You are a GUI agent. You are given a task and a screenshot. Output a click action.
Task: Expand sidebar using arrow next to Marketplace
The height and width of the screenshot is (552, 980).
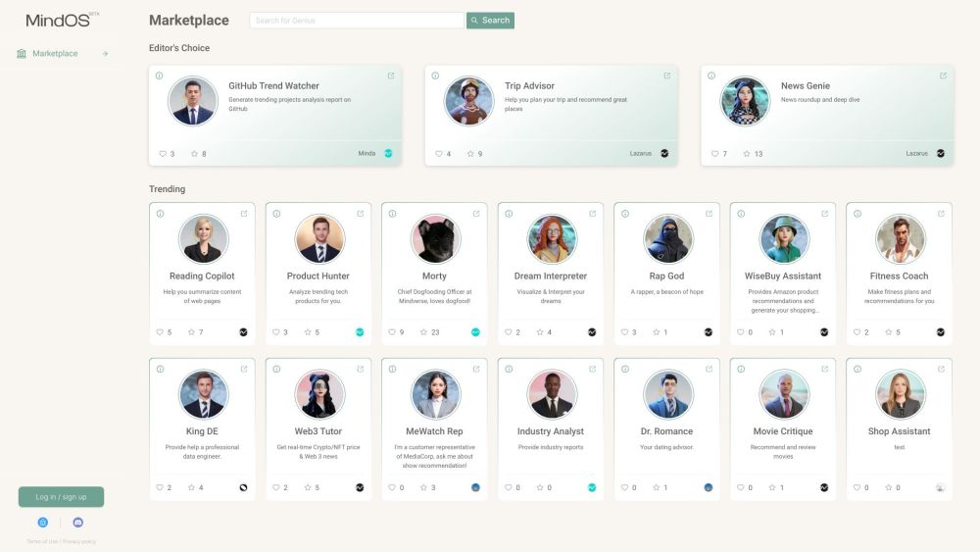105,53
